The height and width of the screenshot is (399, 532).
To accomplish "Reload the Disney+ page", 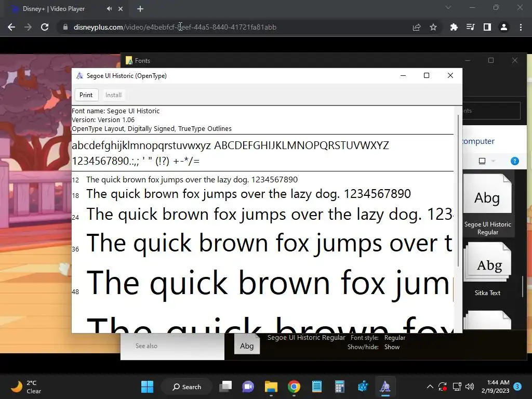I will click(45, 27).
